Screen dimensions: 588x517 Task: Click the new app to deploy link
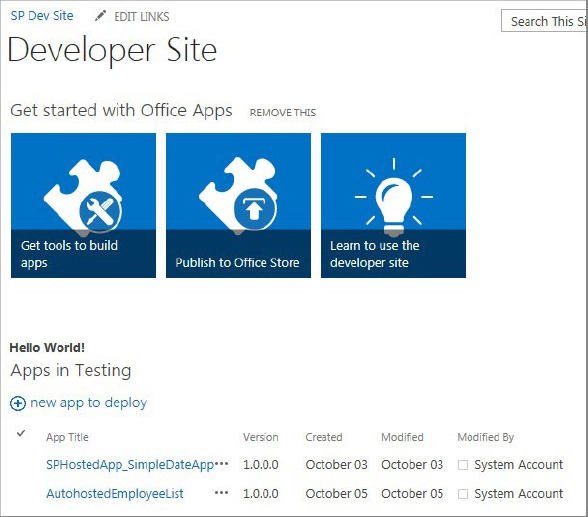[x=88, y=403]
